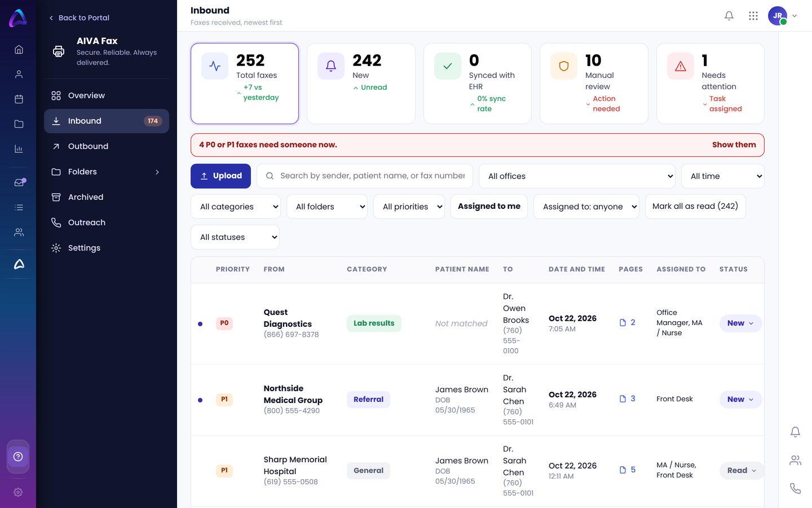Click the AIVA Fax printer icon
This screenshot has width=812, height=508.
(59, 51)
